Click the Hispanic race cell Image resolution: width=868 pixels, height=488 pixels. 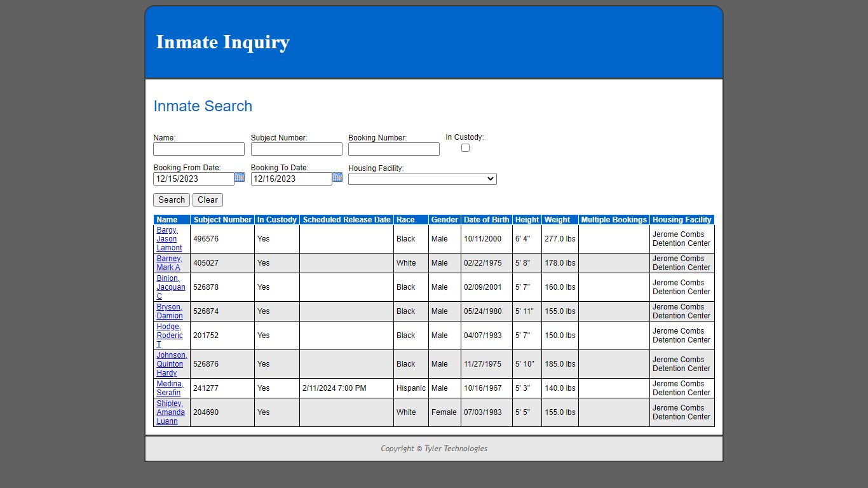[x=411, y=388]
